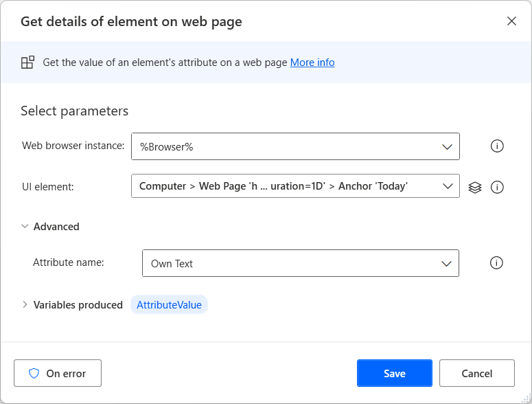Click the info icon for Attribute name
Image resolution: width=532 pixels, height=404 pixels.
point(496,262)
